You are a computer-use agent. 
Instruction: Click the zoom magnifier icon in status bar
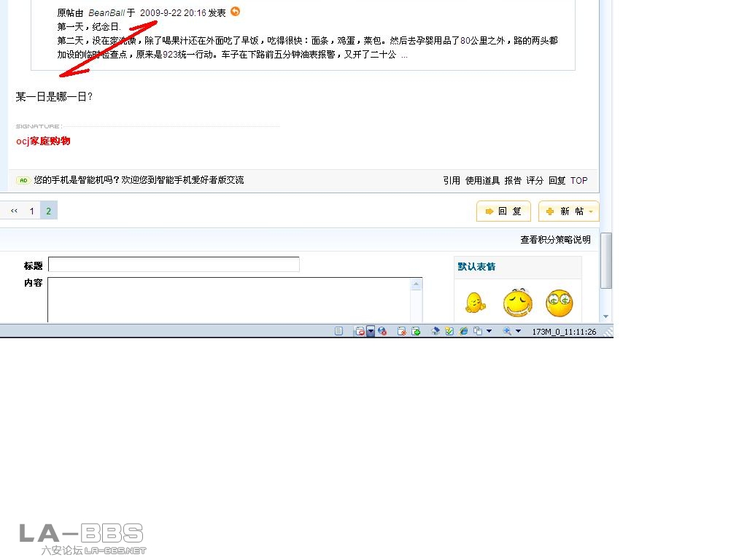[507, 331]
